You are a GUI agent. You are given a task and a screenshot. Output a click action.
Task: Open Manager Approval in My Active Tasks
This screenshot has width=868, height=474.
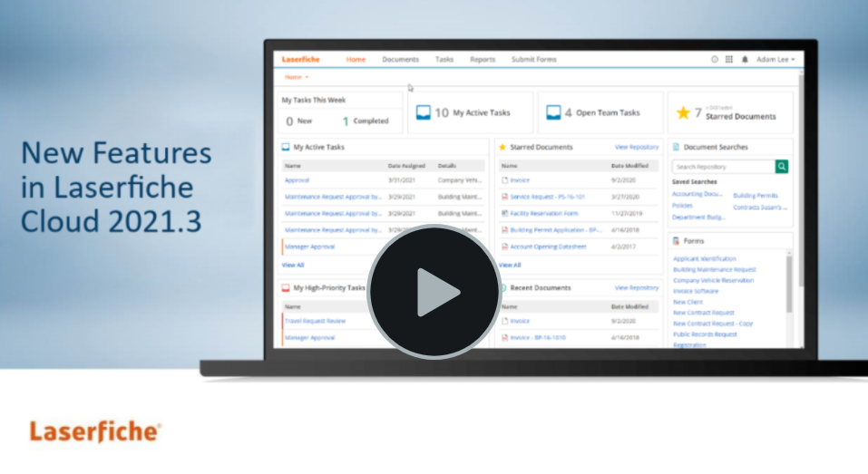coord(309,247)
